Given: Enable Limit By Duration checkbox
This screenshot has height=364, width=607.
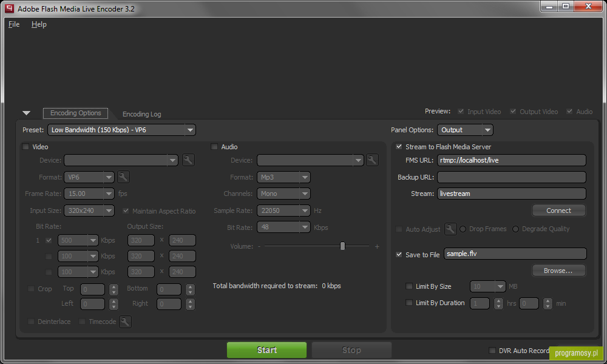Looking at the screenshot, I should pos(409,303).
